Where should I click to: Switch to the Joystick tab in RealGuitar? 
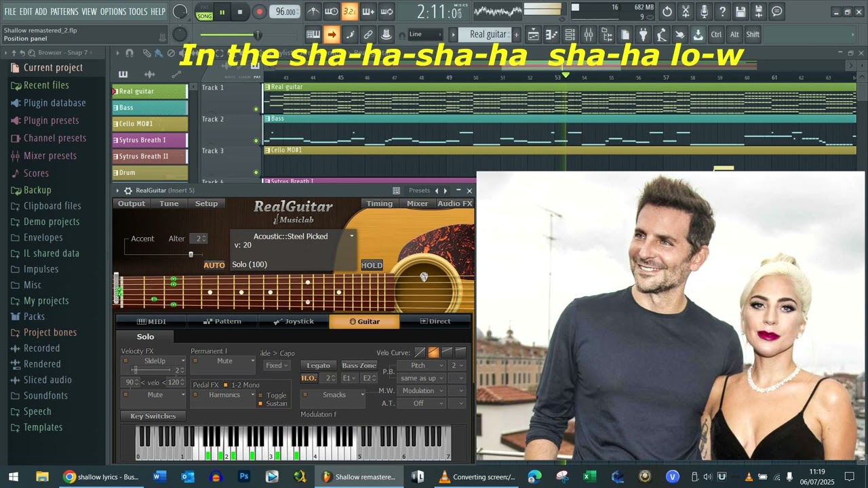294,321
